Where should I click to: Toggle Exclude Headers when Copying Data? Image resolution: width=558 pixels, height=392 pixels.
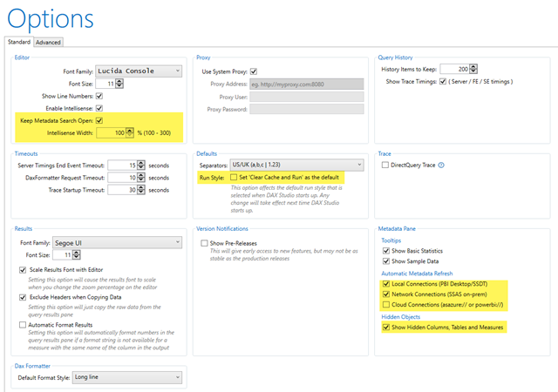23,297
